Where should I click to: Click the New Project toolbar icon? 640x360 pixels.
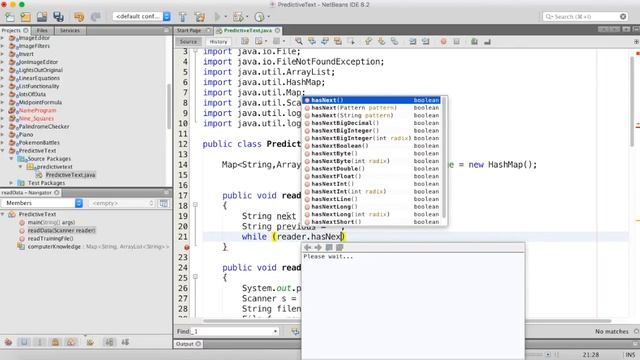coord(26,17)
